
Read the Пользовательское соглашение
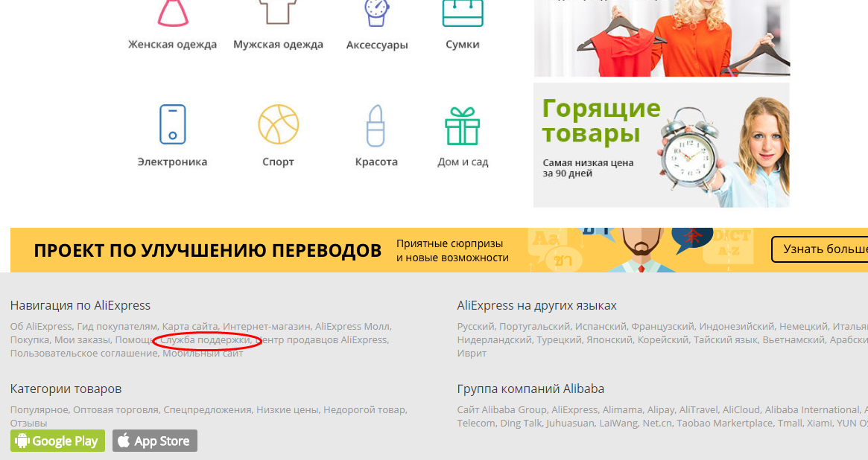point(83,353)
